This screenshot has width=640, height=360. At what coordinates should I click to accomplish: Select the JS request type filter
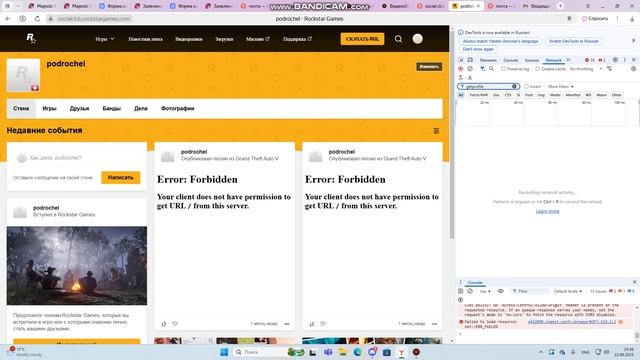(x=518, y=95)
